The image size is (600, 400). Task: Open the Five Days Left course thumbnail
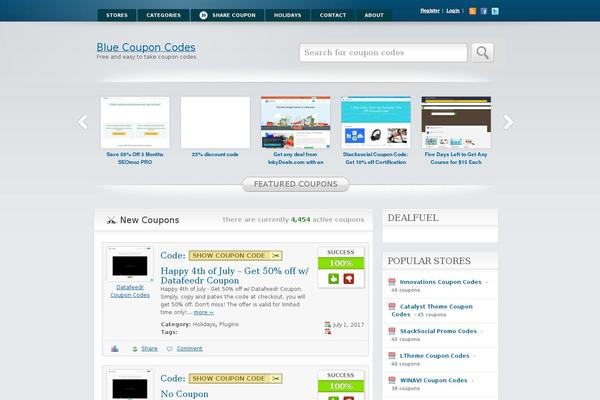(456, 122)
